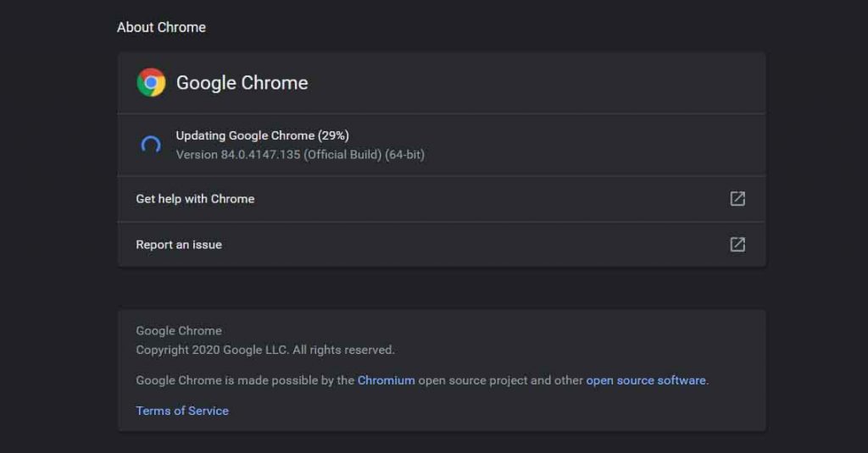Click the Google Chrome title beside the logo

(x=242, y=83)
